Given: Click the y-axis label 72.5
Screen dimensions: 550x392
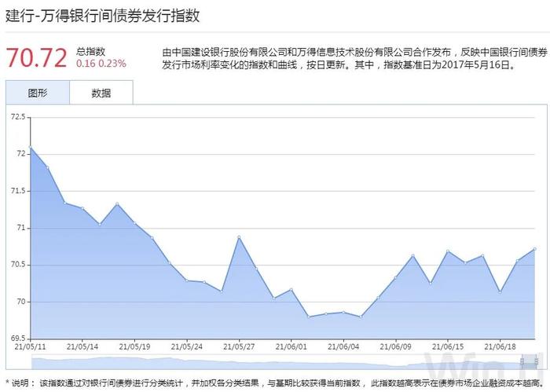Looking at the screenshot, I should pyautogui.click(x=19, y=117).
